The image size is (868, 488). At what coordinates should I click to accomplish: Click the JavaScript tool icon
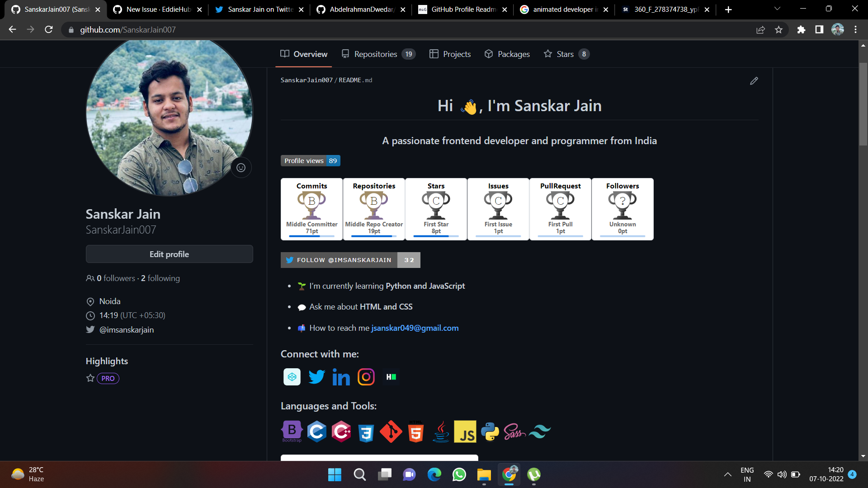[x=465, y=432]
